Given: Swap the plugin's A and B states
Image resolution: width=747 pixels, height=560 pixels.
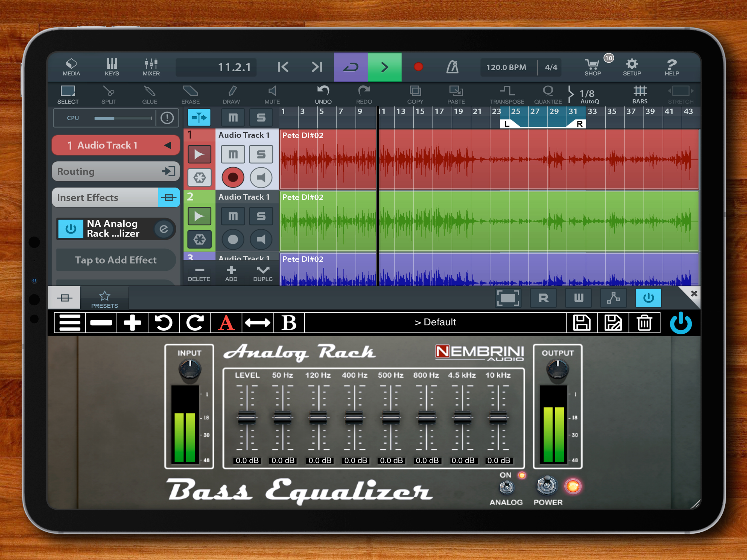Looking at the screenshot, I should tap(257, 323).
